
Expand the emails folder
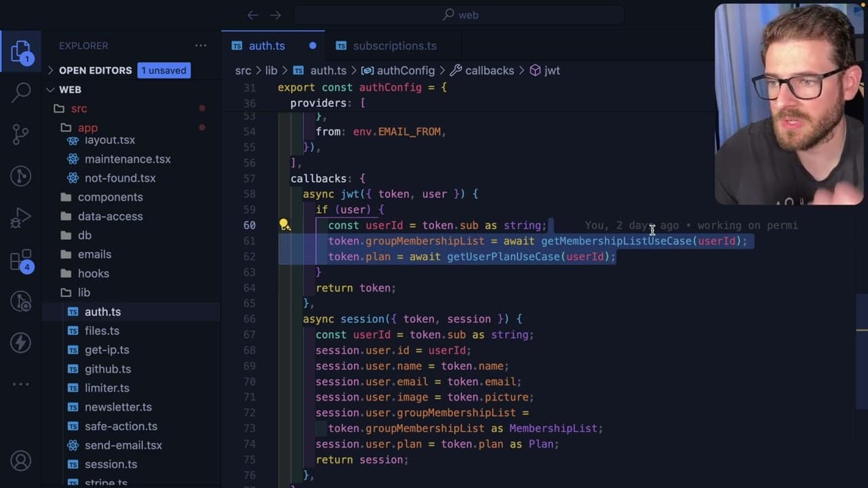pos(94,254)
